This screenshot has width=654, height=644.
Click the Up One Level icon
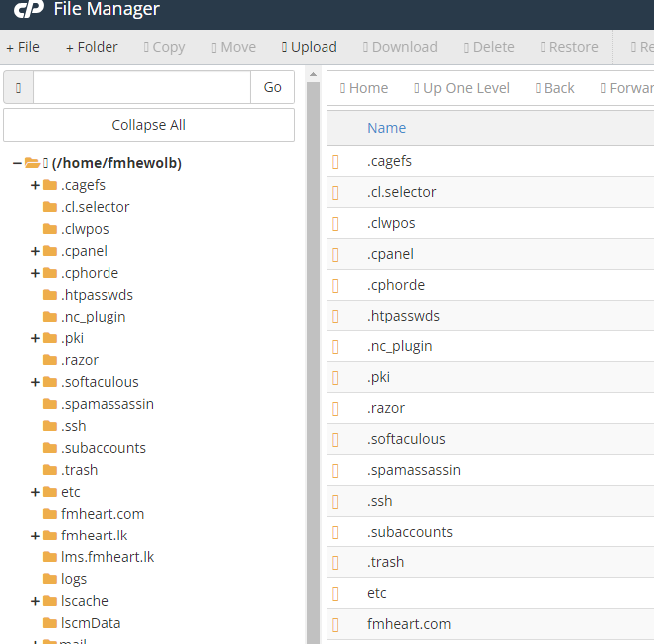click(417, 88)
